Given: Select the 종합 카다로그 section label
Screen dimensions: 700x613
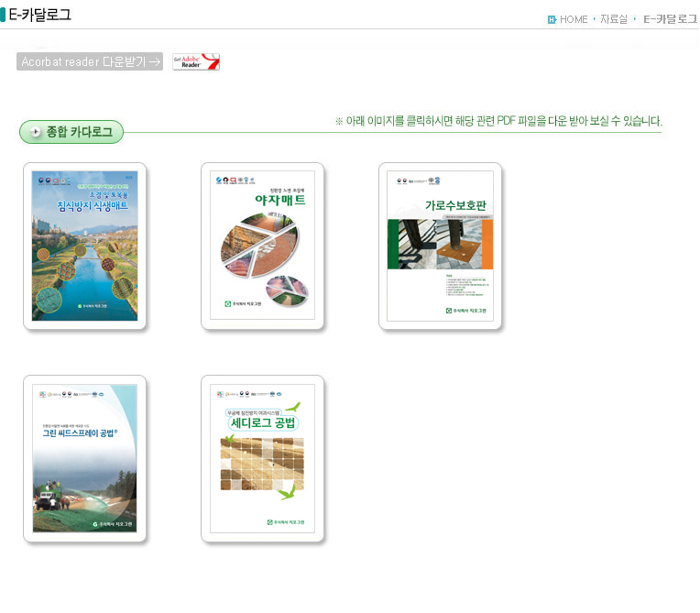Looking at the screenshot, I should click(x=79, y=132).
